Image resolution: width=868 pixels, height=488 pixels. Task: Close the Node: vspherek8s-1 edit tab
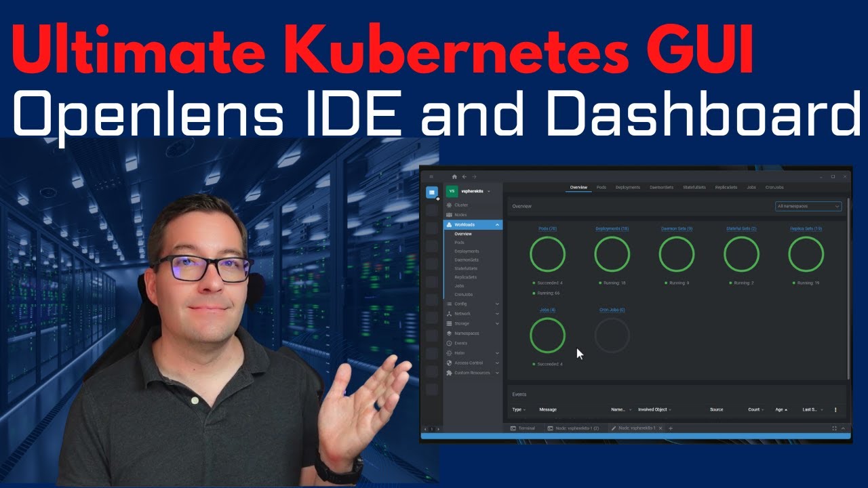660,428
